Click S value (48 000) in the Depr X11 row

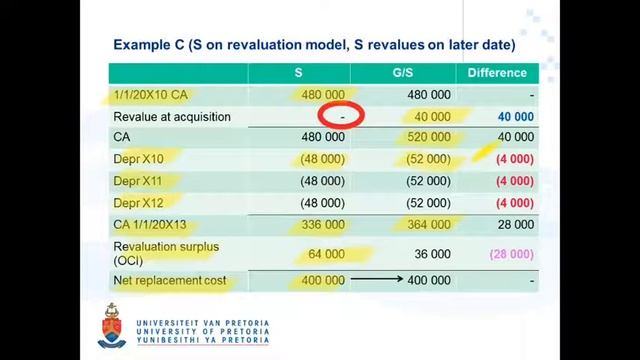coord(322,181)
